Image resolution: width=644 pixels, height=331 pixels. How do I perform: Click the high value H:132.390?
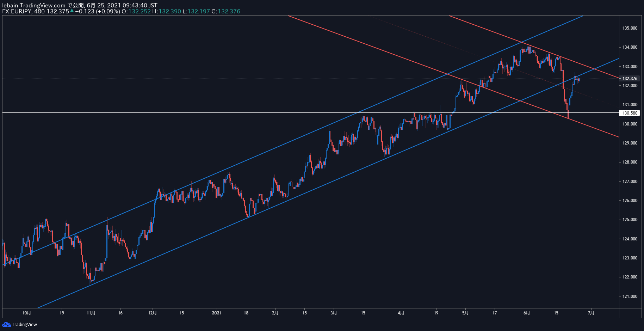[x=167, y=11]
